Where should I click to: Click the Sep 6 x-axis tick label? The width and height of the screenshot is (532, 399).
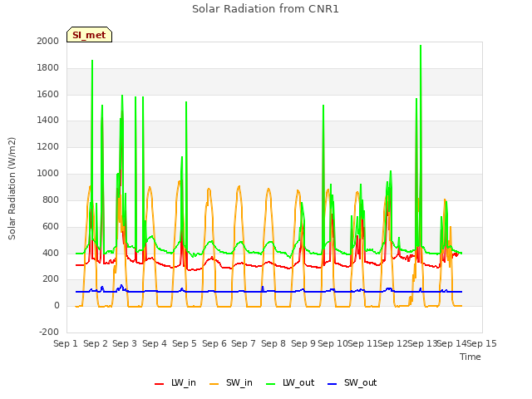214,343
